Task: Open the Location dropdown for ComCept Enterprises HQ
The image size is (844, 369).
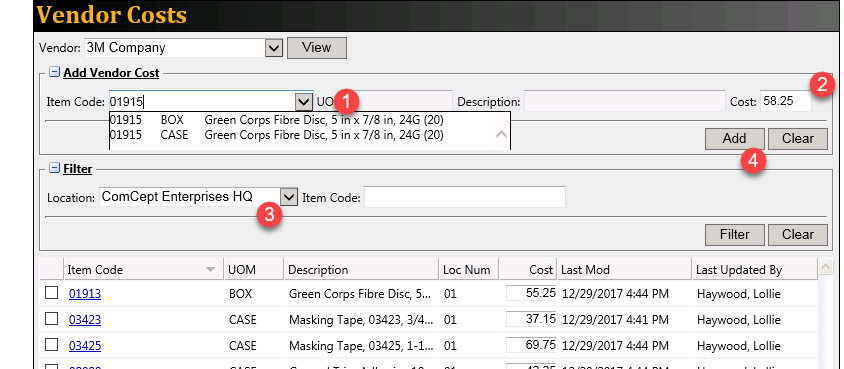Action: pyautogui.click(x=289, y=197)
